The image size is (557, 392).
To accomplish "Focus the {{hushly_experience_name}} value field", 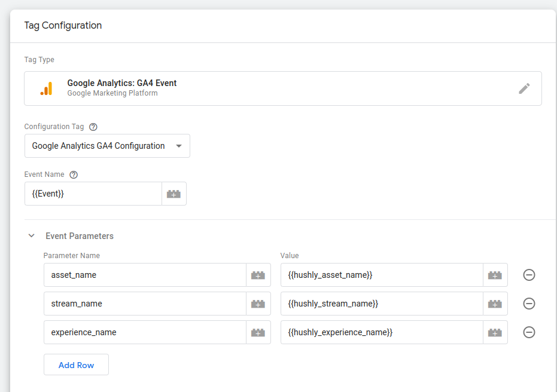I will 382,332.
